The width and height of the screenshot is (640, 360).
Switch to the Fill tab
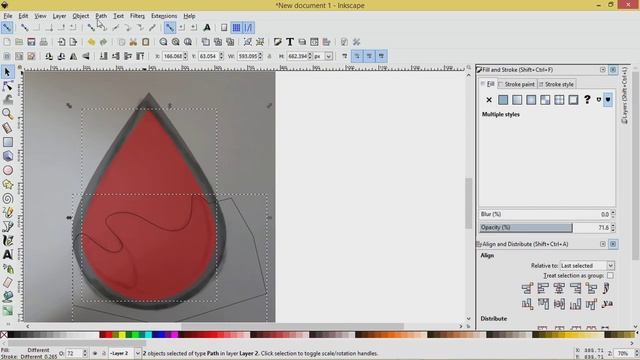pos(488,84)
